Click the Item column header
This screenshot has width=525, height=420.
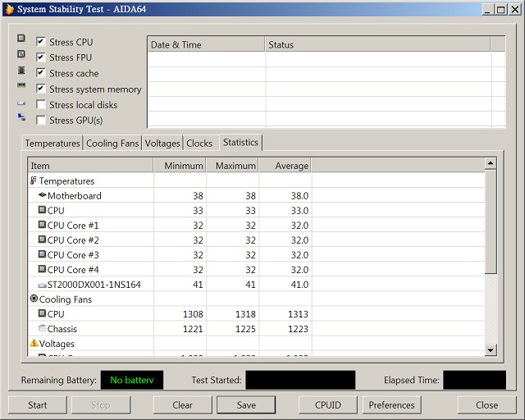[90, 166]
